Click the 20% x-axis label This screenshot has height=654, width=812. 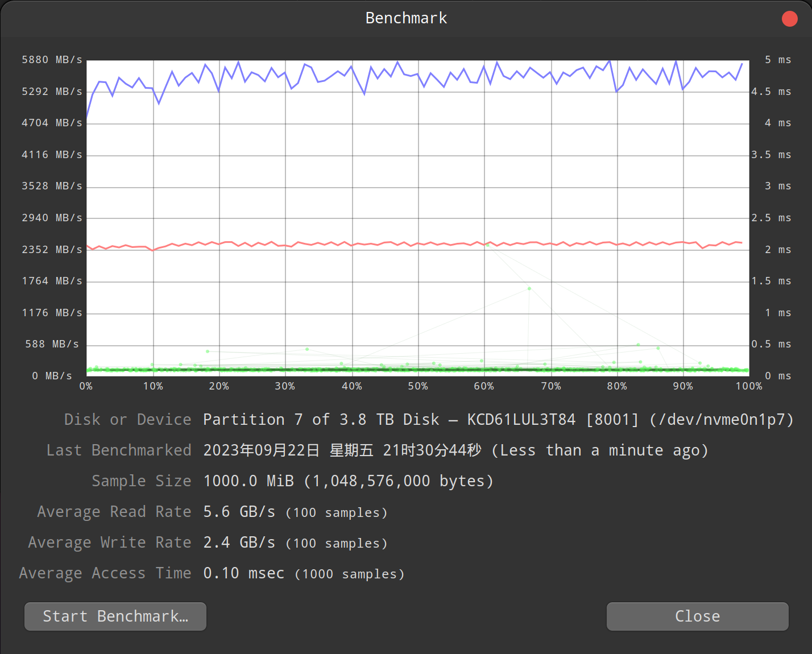click(219, 386)
